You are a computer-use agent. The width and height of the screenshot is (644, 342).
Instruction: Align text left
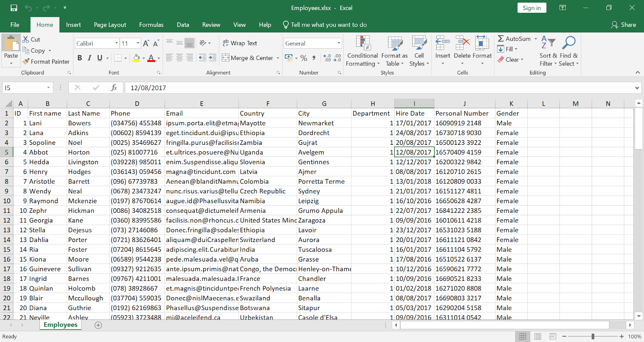pos(169,58)
